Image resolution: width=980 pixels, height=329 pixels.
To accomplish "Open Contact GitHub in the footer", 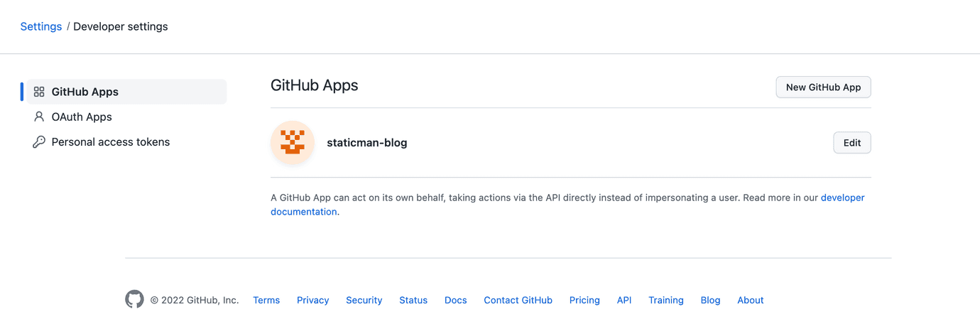I will pos(518,300).
